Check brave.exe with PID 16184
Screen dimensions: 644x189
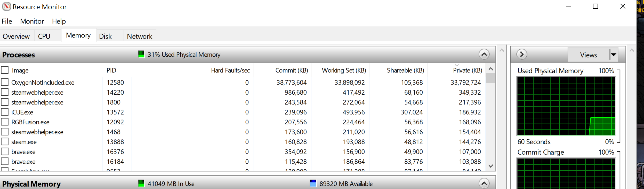click(x=5, y=161)
